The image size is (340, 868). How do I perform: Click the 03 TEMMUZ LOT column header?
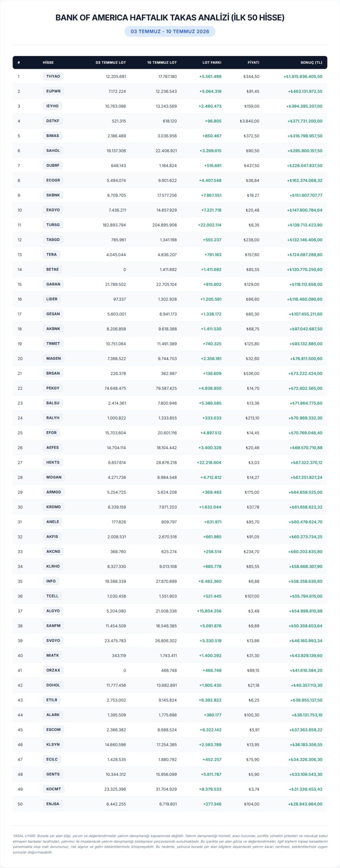(x=111, y=62)
